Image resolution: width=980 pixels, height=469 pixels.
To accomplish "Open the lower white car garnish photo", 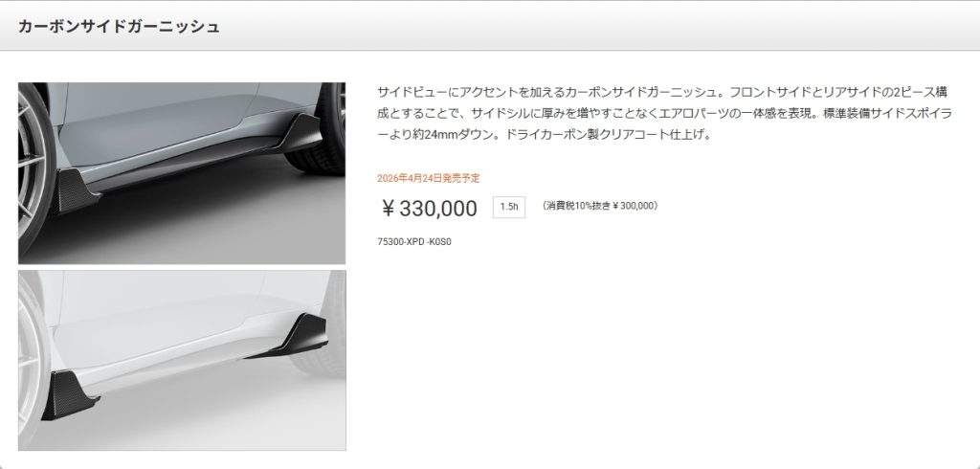I will tap(182, 360).
